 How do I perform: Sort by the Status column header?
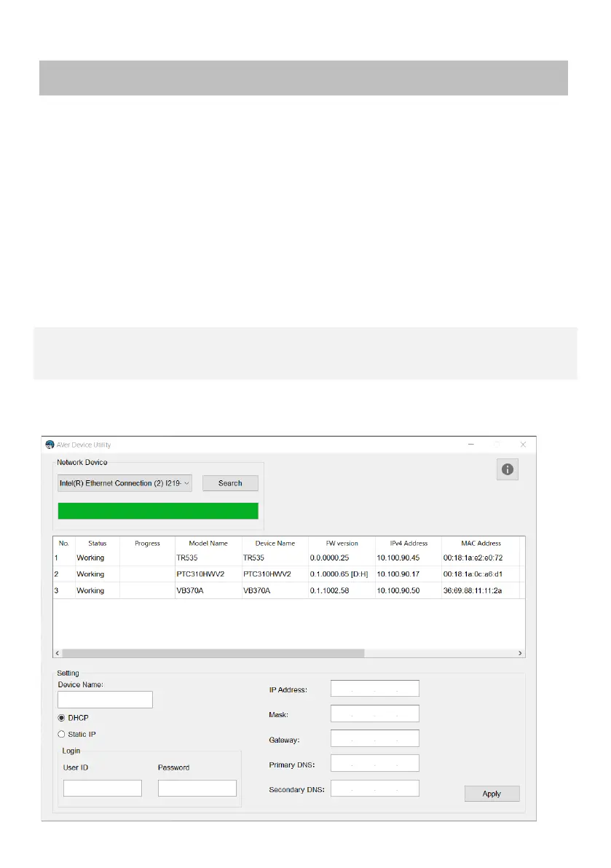coord(98,543)
